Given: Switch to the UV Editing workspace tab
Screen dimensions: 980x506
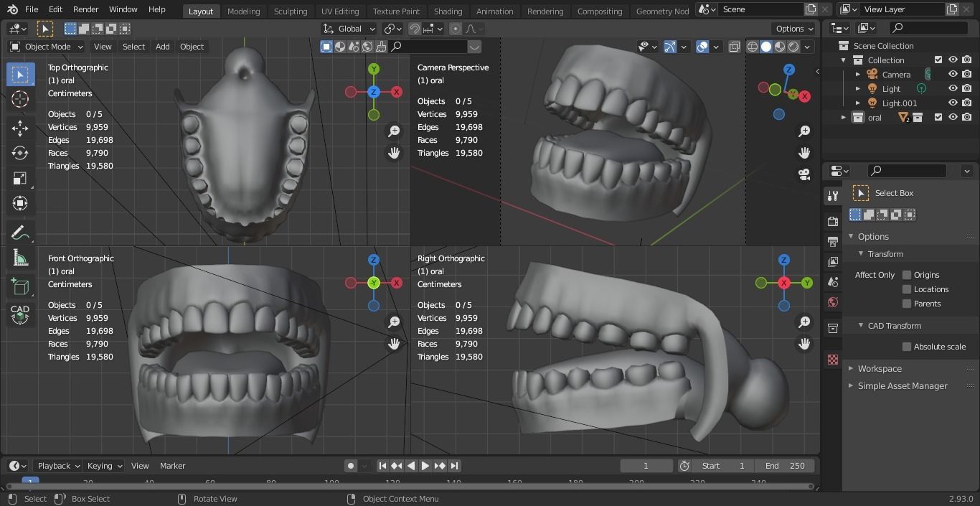Looking at the screenshot, I should (340, 11).
